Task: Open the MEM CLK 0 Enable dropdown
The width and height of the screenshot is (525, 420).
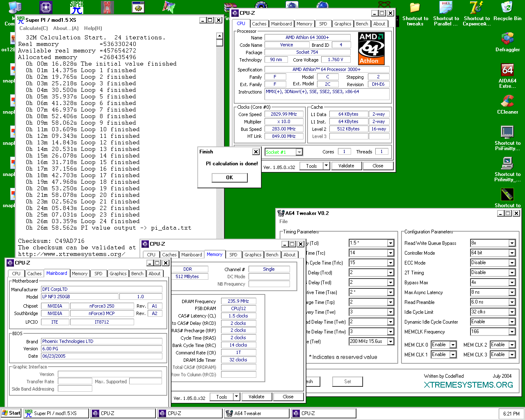Action: (453, 345)
